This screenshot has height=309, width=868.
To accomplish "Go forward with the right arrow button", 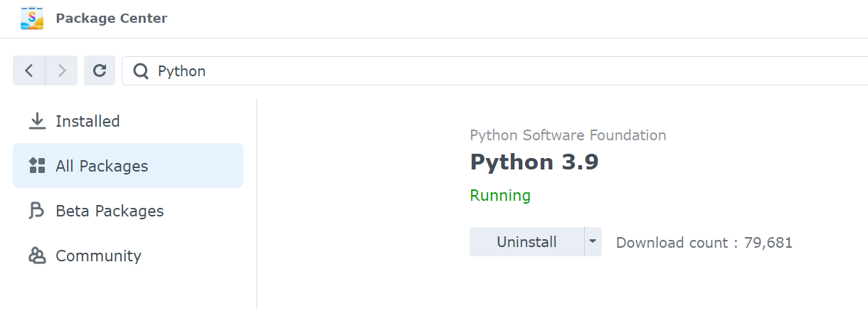I will tap(62, 70).
